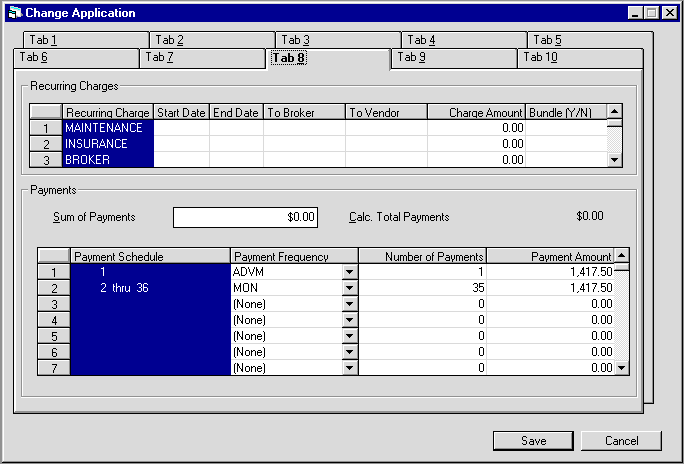Click the To Vendor column header
Image resolution: width=684 pixels, height=464 pixels.
click(386, 113)
